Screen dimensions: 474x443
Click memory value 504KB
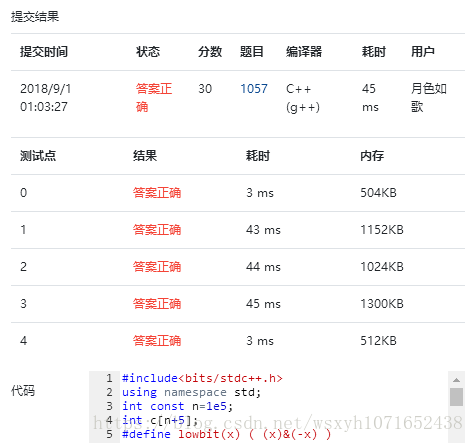click(378, 193)
